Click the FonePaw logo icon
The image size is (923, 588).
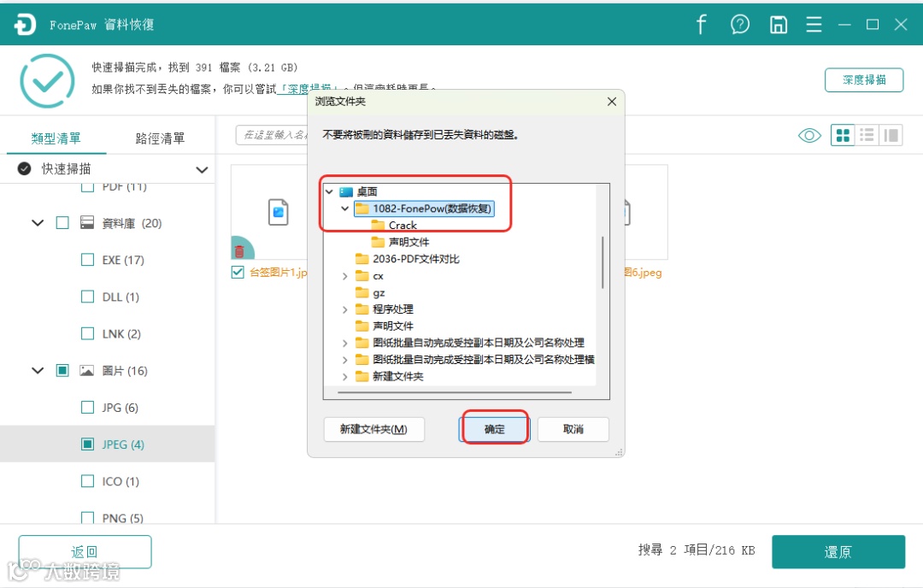[x=25, y=24]
